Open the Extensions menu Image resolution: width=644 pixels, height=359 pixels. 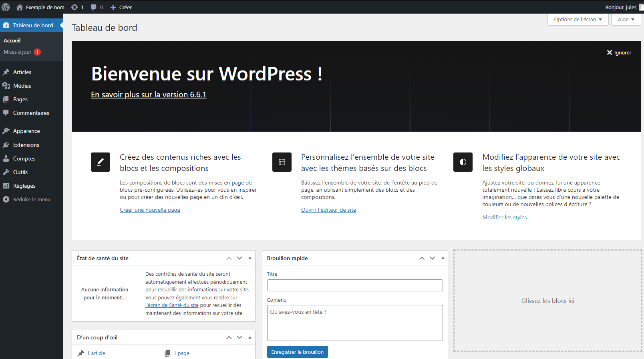(x=26, y=145)
